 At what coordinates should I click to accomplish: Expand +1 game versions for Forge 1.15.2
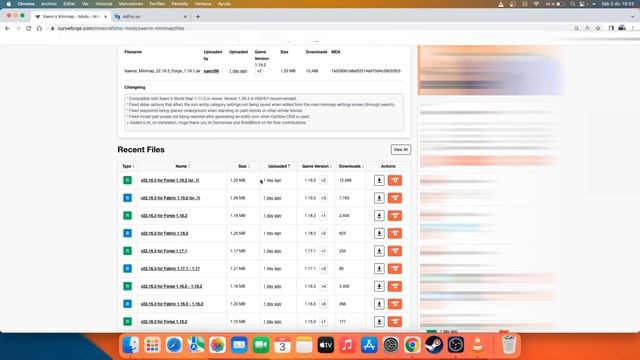pyautogui.click(x=323, y=322)
